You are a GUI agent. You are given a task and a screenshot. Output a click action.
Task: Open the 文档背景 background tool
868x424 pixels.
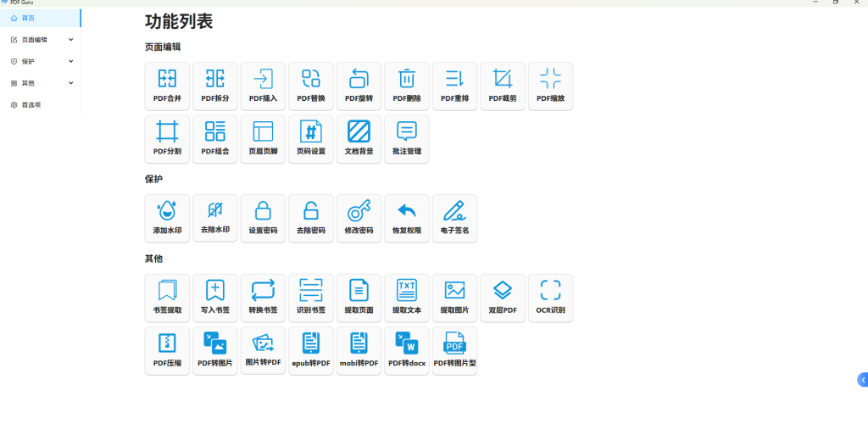[x=359, y=138]
